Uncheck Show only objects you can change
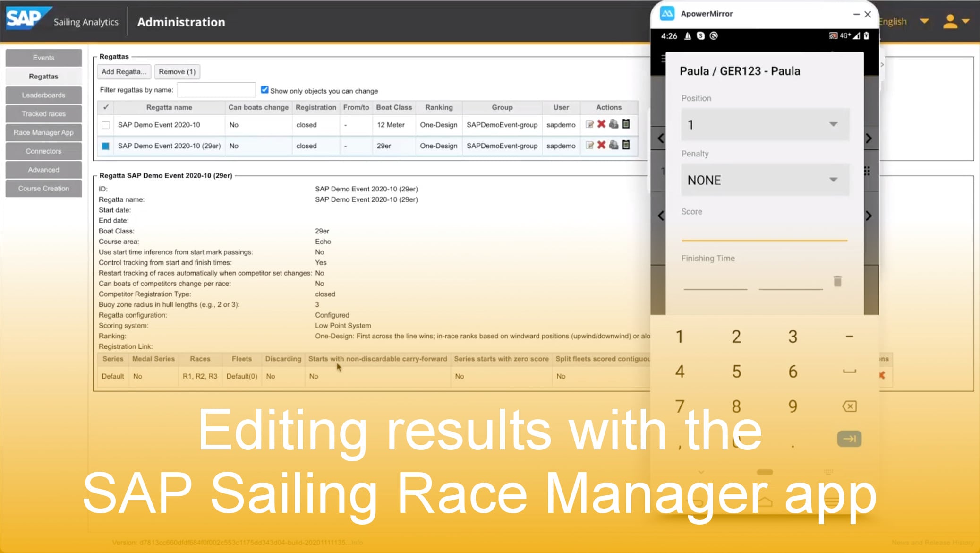Viewport: 980px width, 553px height. point(265,89)
